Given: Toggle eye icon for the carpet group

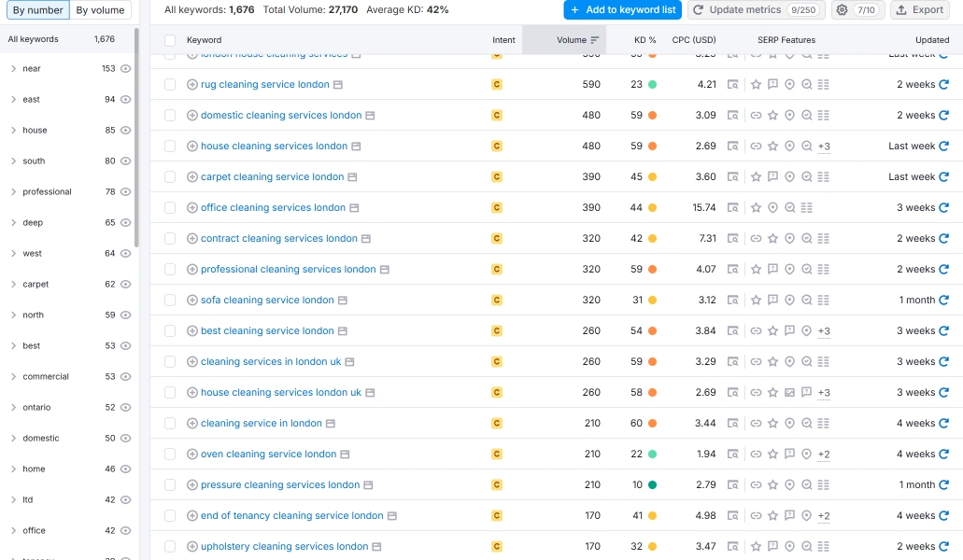Looking at the screenshot, I should point(126,284).
